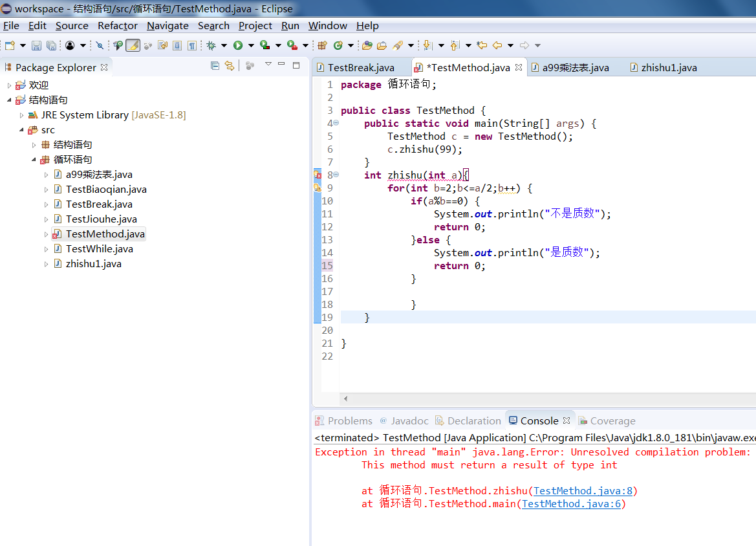Image resolution: width=756 pixels, height=546 pixels.
Task: Open the Package Explorer View Menu triangle
Action: point(268,64)
